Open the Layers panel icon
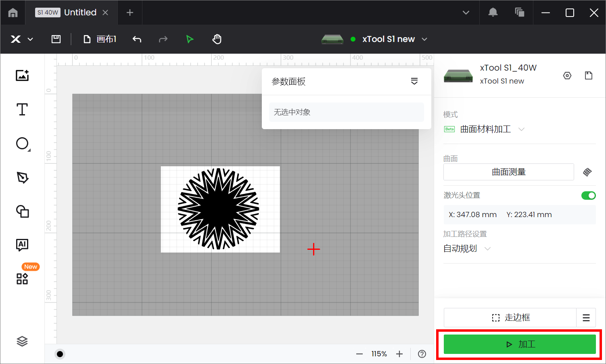This screenshot has width=606, height=364. pyautogui.click(x=22, y=341)
